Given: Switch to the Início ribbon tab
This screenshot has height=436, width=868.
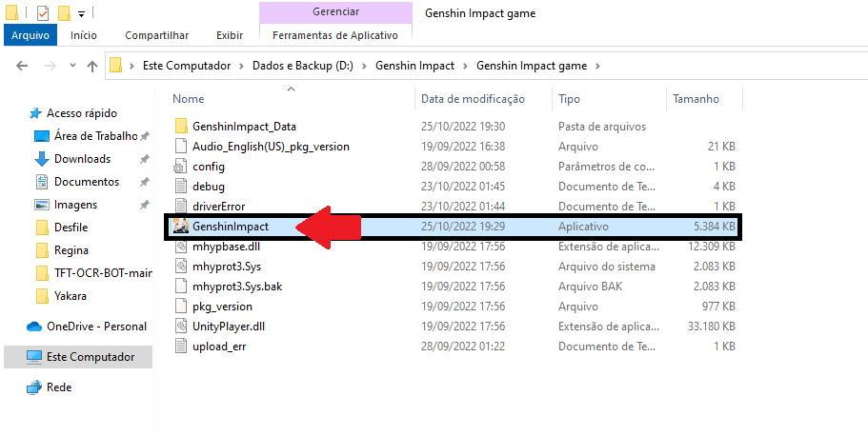Looking at the screenshot, I should (x=84, y=35).
